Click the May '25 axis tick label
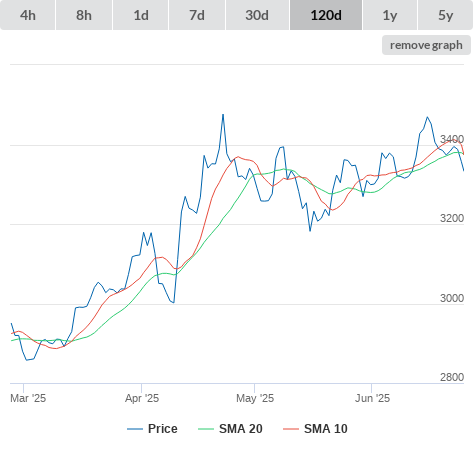474x455 pixels. pos(255,398)
